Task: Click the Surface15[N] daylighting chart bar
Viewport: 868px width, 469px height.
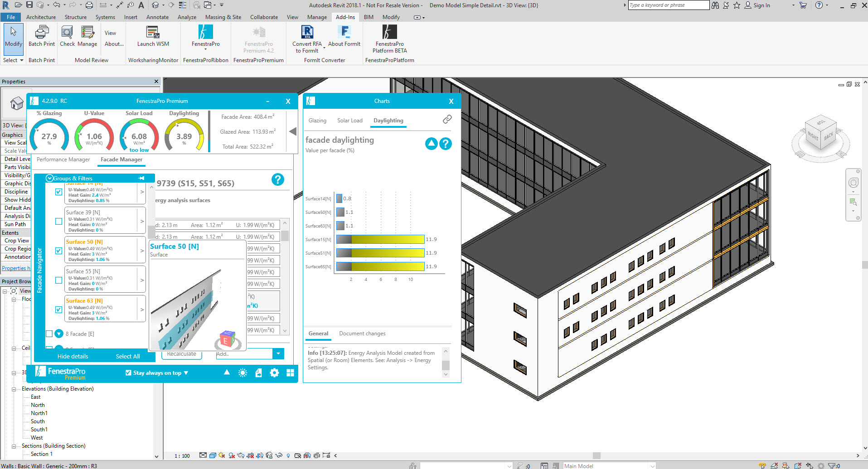Action: click(x=381, y=239)
